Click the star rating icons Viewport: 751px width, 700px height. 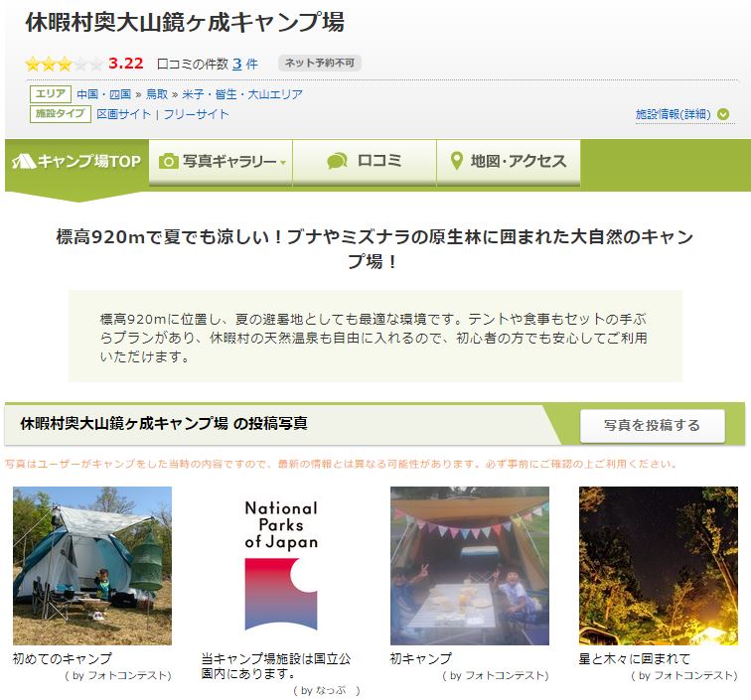[x=65, y=64]
